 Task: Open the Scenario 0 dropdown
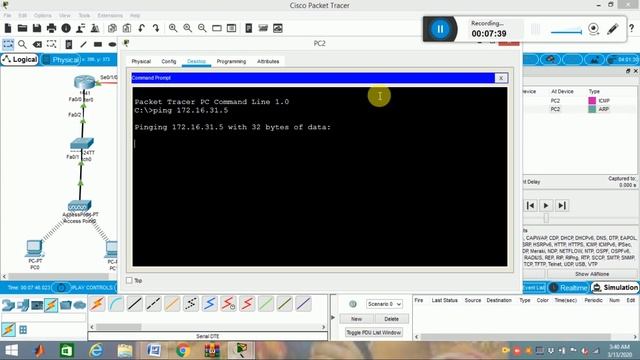click(384, 304)
